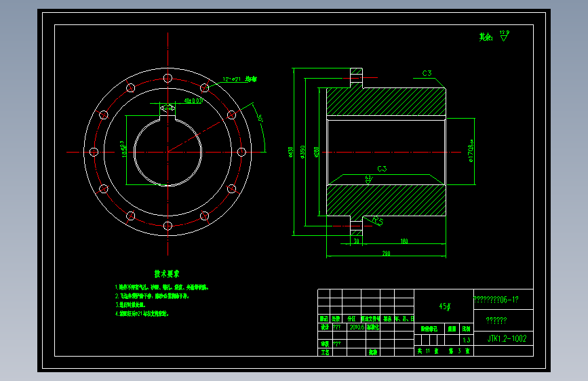Screen dimensions: 588x381
Task: Select the 签名 header cell
Action: pyautogui.click(x=387, y=319)
